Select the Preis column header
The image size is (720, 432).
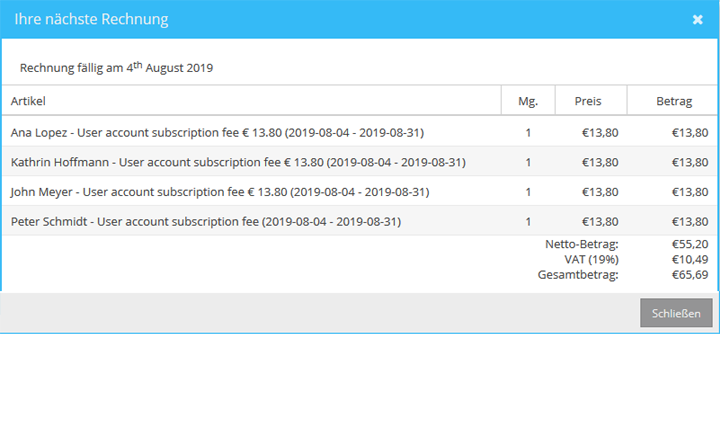(589, 101)
